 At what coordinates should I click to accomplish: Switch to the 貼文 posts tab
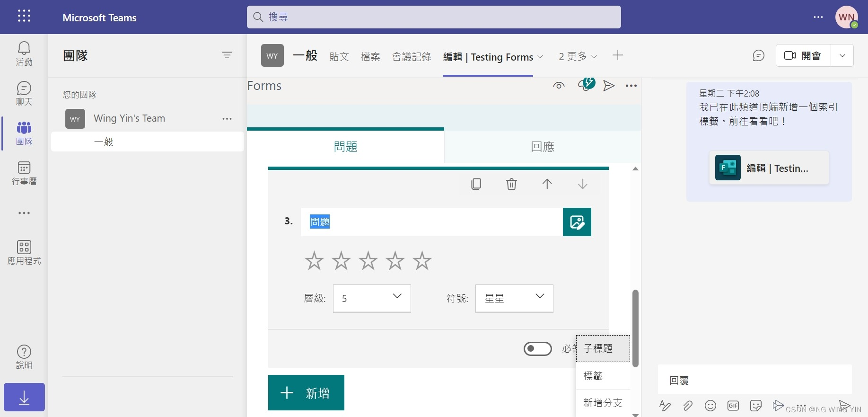(339, 57)
